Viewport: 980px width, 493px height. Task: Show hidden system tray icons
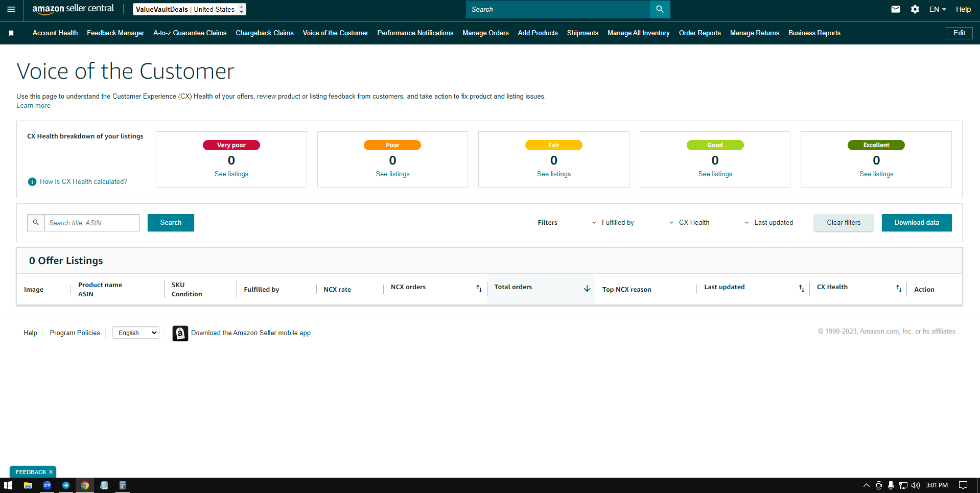click(866, 485)
